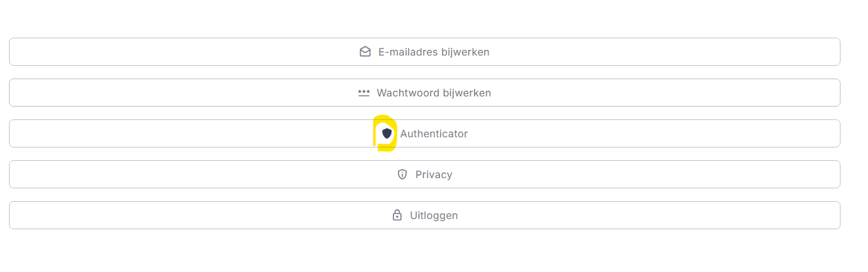Click the "E-mailadres bijwerken" text label
The height and width of the screenshot is (272, 868).
[x=434, y=52]
